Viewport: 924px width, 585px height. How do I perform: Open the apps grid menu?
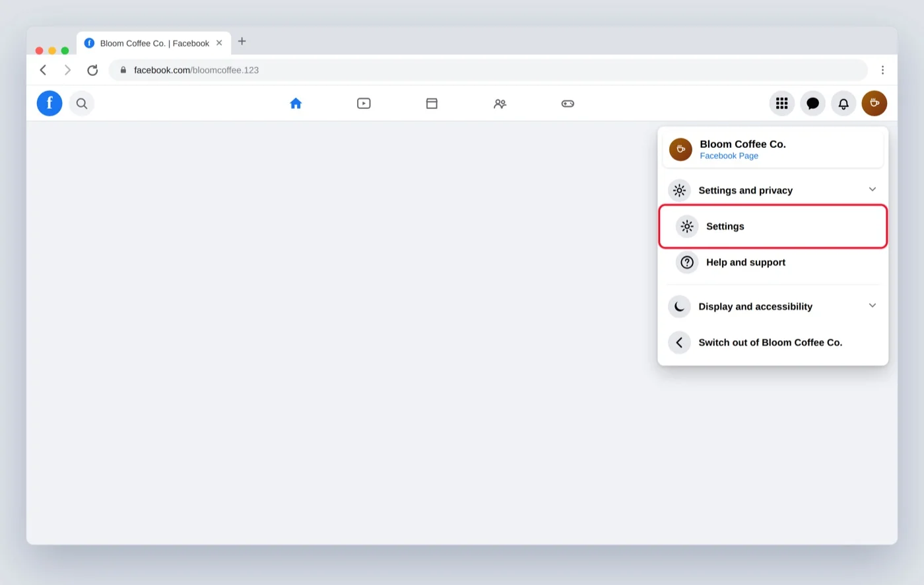point(782,103)
